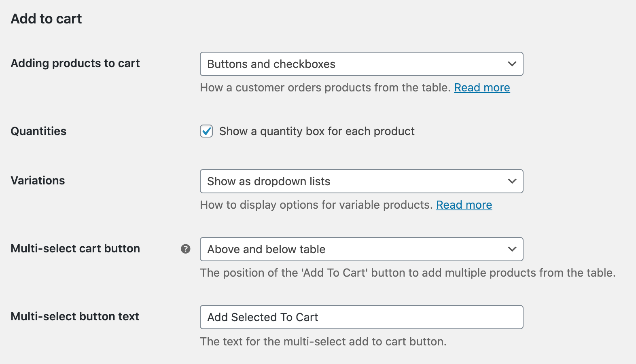Image resolution: width=636 pixels, height=364 pixels.
Task: Click the 'Show a quantity box for each product' label
Action: point(316,131)
